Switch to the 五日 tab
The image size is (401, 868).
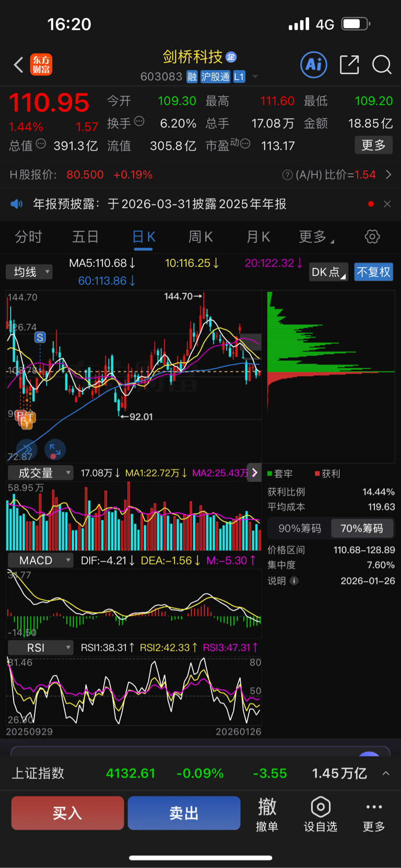click(86, 237)
